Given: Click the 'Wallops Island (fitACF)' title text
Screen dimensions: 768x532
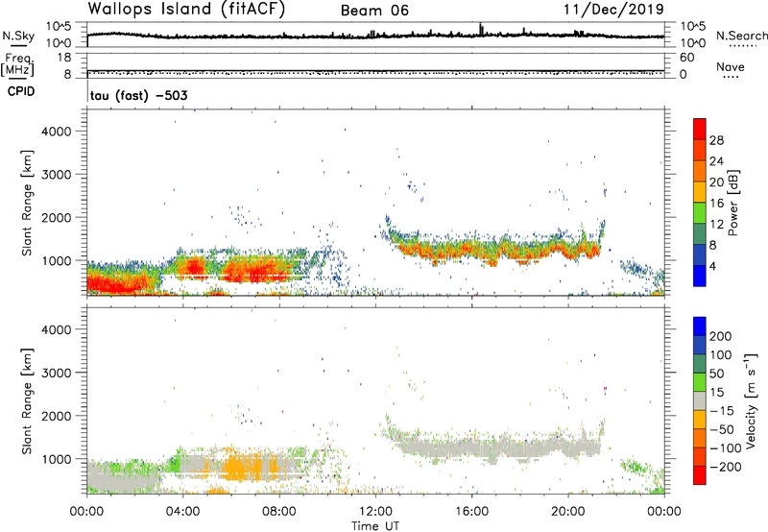Looking at the screenshot, I should pos(186,9).
